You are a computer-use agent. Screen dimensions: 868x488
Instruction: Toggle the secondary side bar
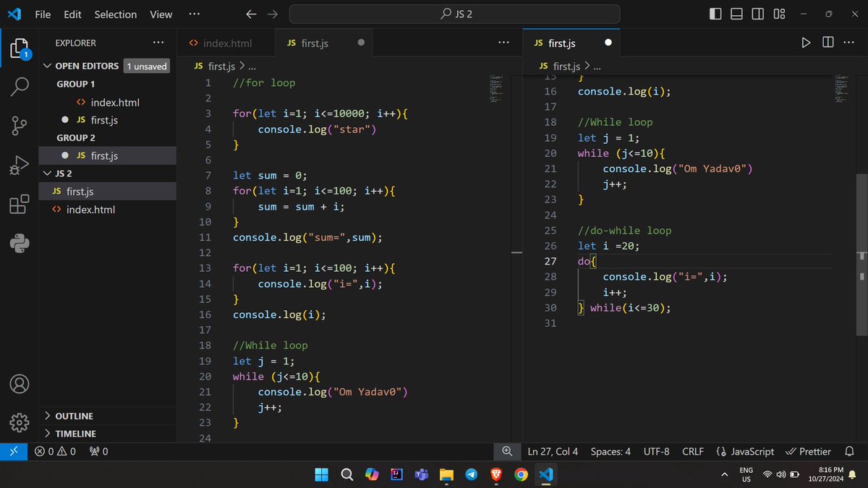[x=757, y=14]
